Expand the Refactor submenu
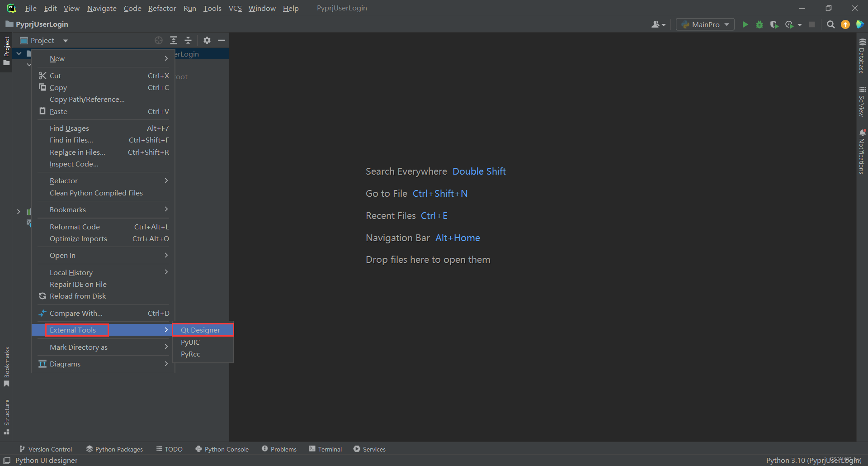868x466 pixels. pyautogui.click(x=103, y=181)
